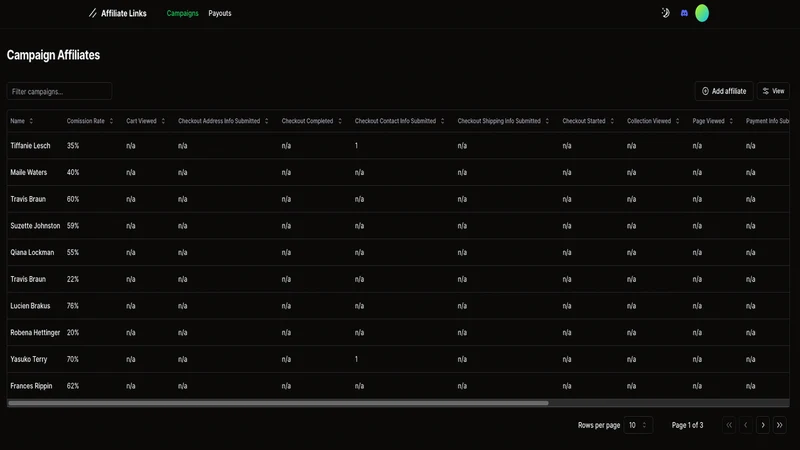Switch to the Payouts tab
This screenshot has width=800, height=450.
coord(220,13)
